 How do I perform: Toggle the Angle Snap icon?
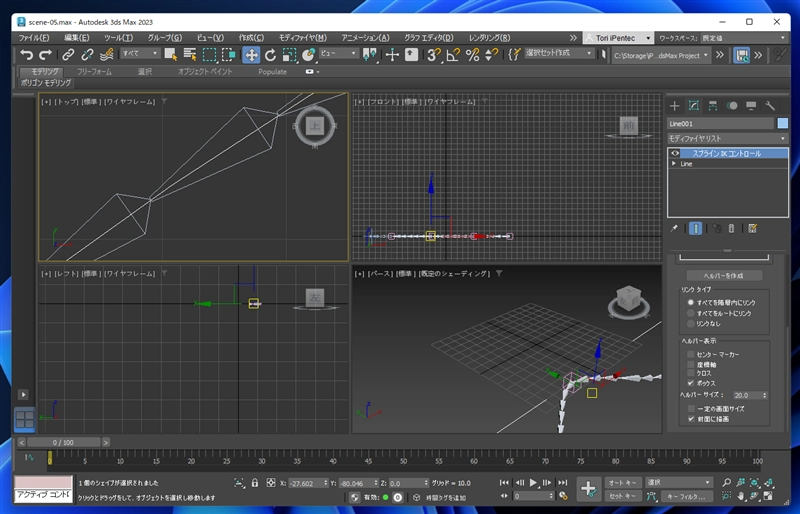453,55
